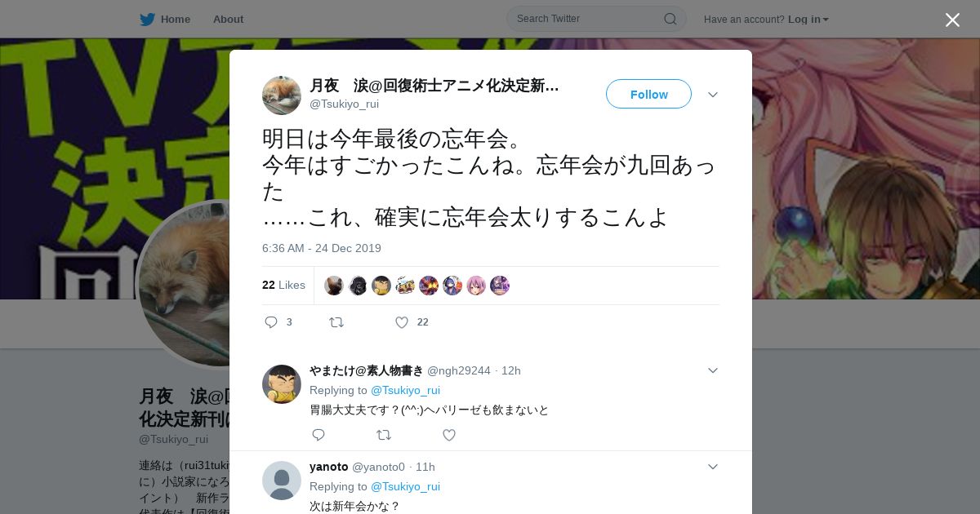Screen dimensions: 980x514
Task: Reply to ngh29244's comment
Action: tap(318, 435)
